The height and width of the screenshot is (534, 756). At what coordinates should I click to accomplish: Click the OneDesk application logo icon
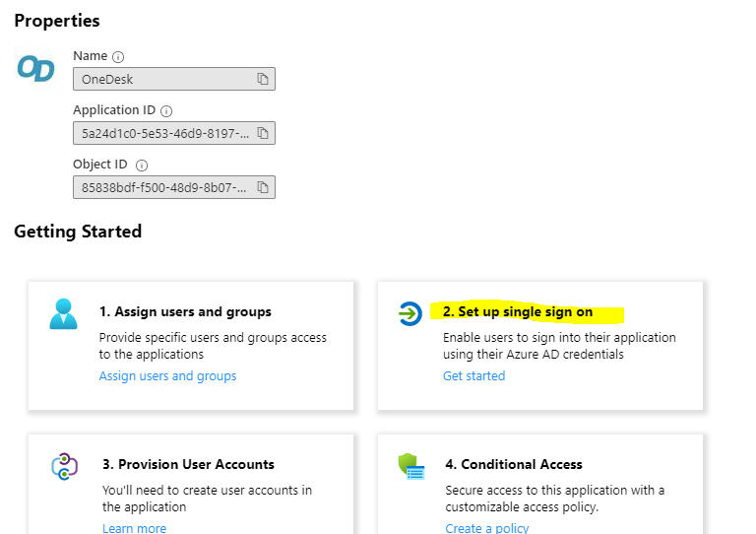35,69
